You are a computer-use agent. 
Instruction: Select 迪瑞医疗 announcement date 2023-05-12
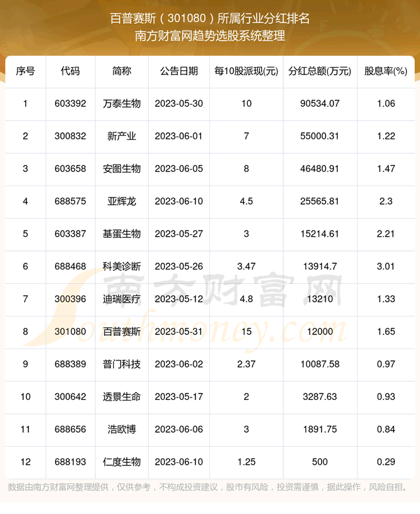coord(179,299)
